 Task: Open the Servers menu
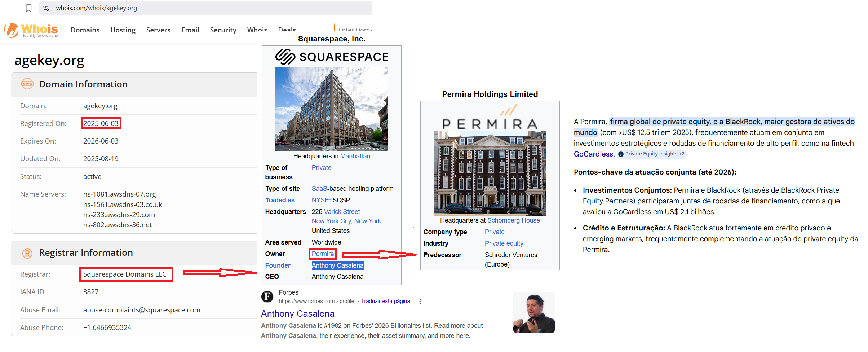point(158,30)
